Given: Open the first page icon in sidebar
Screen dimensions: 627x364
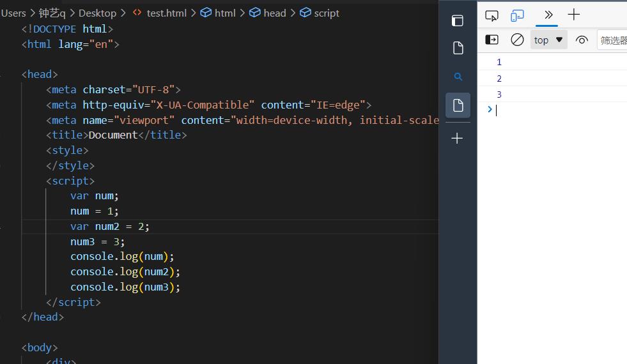Looking at the screenshot, I should coord(458,48).
